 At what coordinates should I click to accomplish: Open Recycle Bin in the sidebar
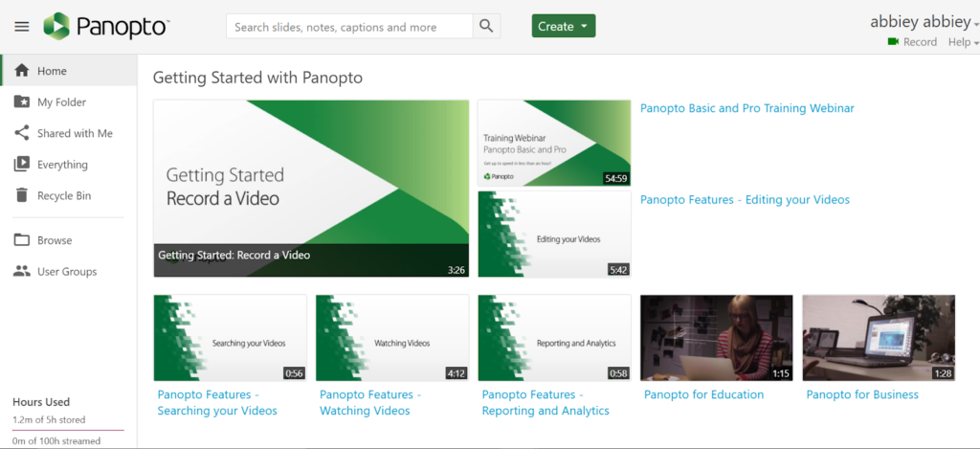[69, 195]
